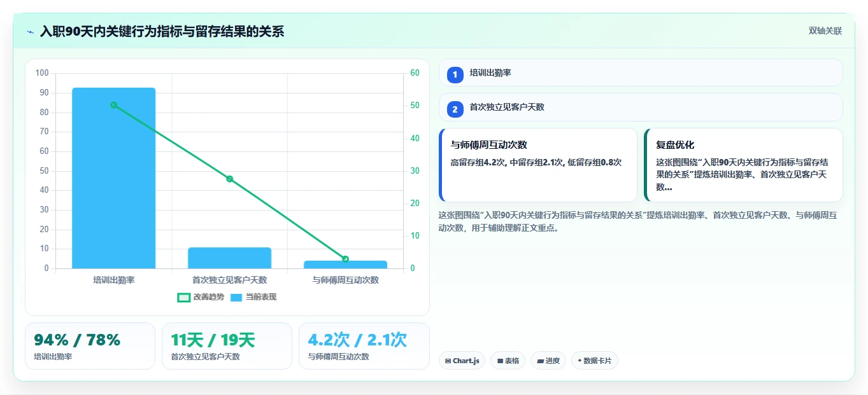Click the summary paragraph below the cards
The image size is (868, 395).
point(638,222)
